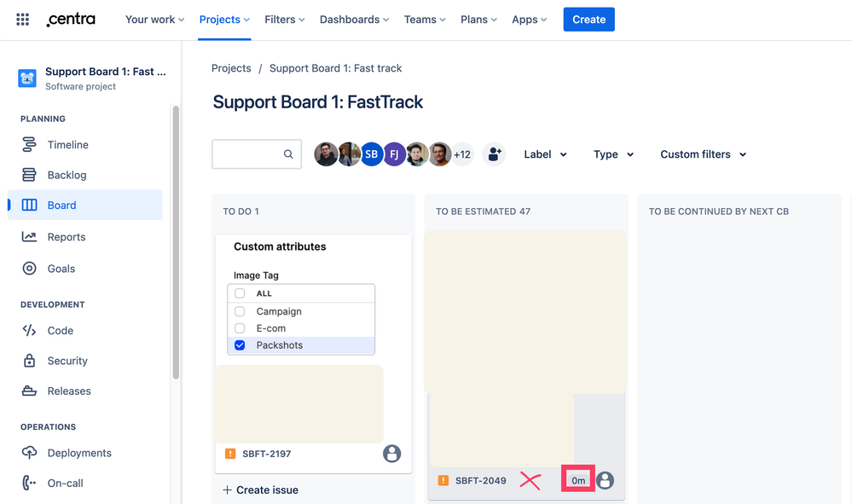Click the TO DO 1 column header
Screen dimensions: 852x504
(x=241, y=211)
